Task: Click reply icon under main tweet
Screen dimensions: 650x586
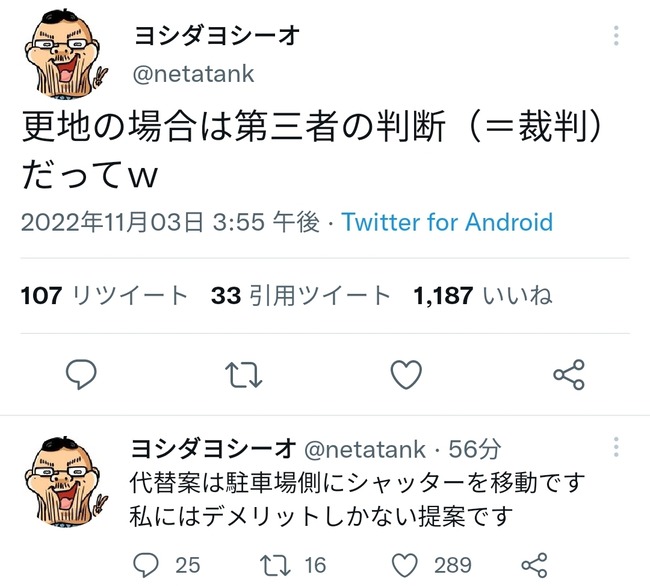Action: click(x=81, y=375)
